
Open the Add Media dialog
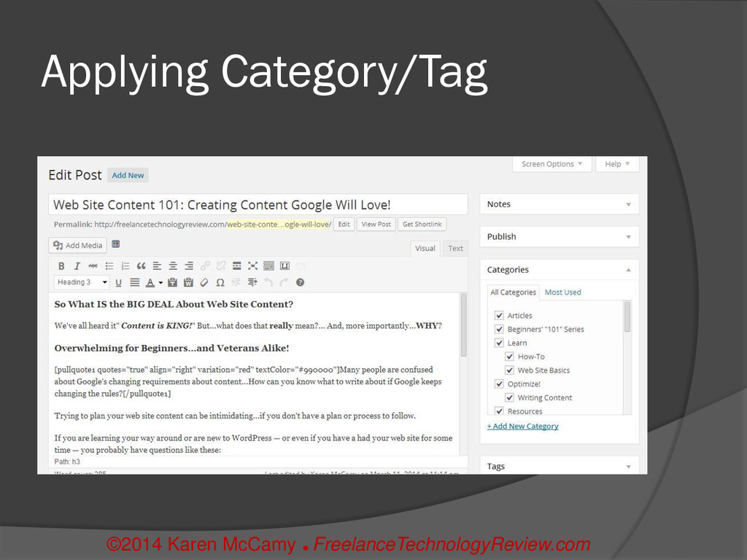(x=77, y=245)
